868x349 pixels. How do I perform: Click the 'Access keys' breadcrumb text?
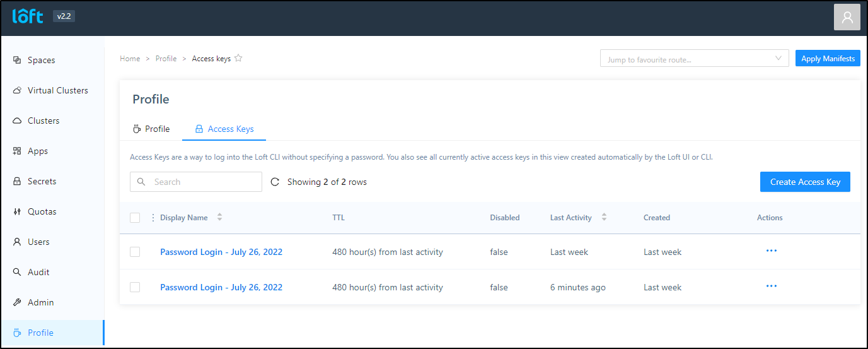tap(211, 59)
